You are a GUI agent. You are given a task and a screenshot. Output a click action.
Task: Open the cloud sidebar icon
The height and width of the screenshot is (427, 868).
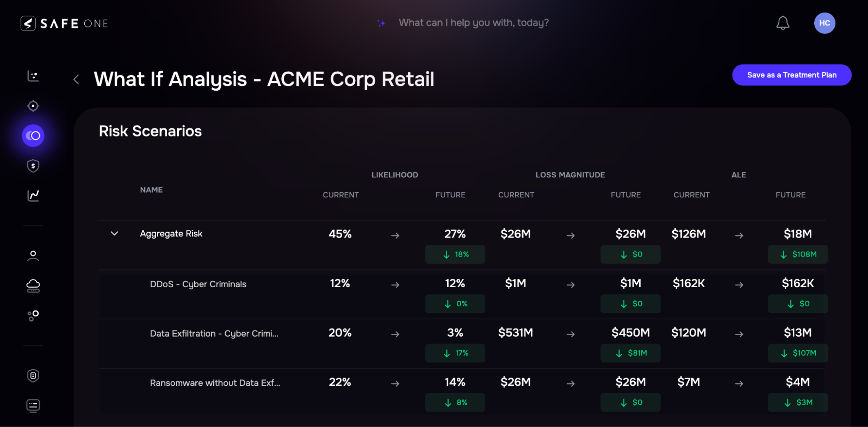click(33, 286)
